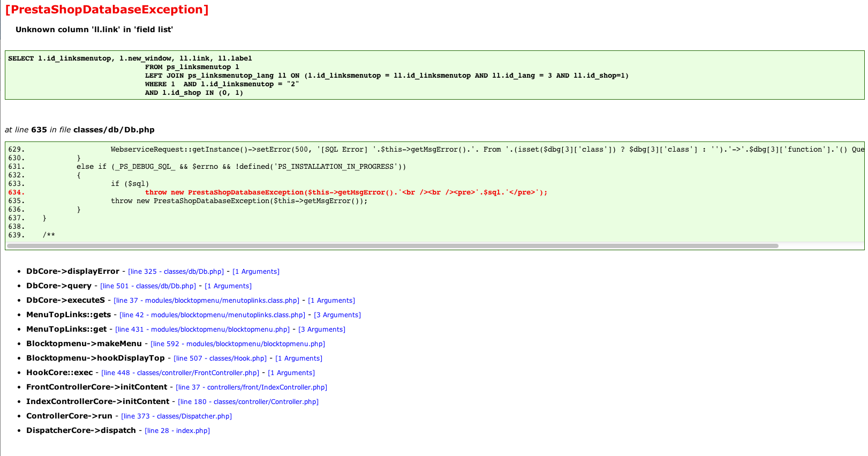Click the WHERE 1 AND l.id_linksmenutop SQL line
The image size is (868, 456).
[222, 84]
